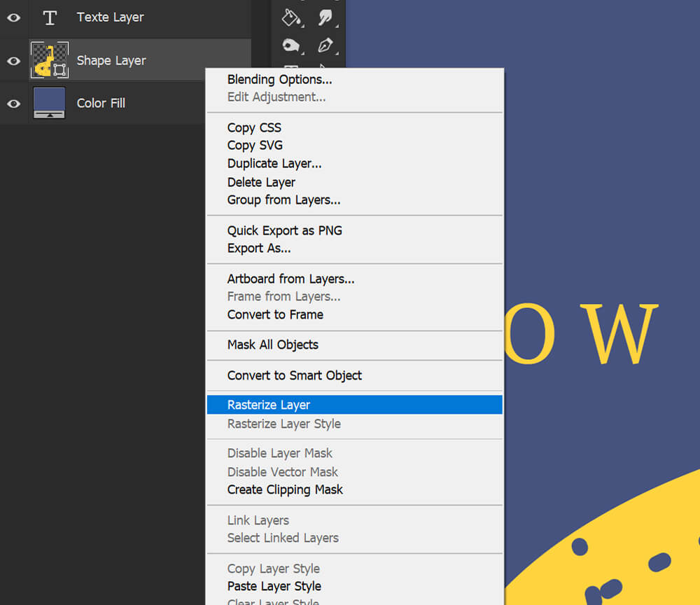Click the Color Fill layer color thumbnail

coord(48,98)
